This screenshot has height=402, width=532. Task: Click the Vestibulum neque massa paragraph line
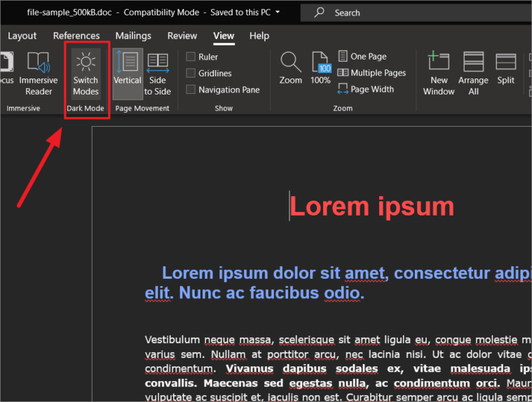tap(339, 340)
